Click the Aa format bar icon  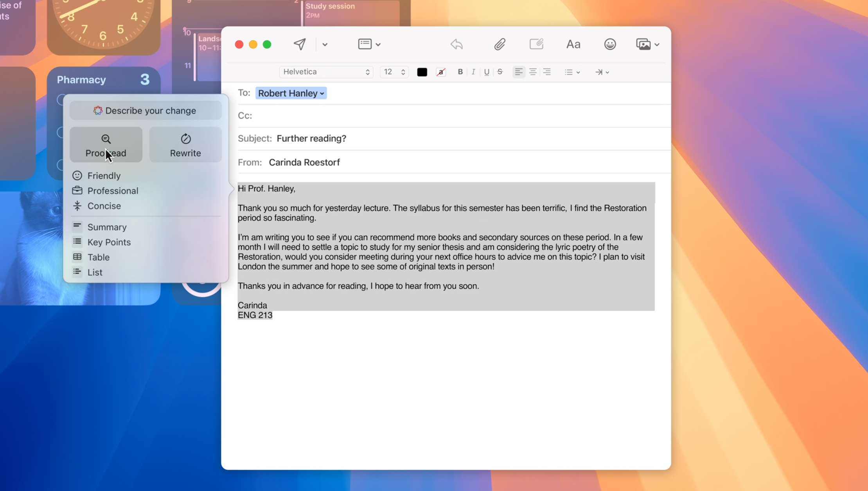(573, 44)
